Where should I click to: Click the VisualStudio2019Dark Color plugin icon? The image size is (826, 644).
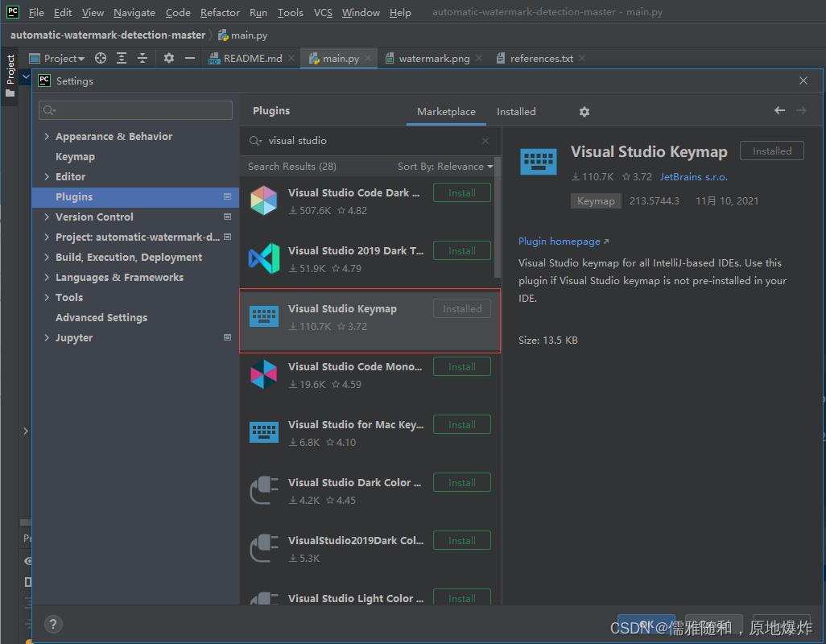[264, 548]
